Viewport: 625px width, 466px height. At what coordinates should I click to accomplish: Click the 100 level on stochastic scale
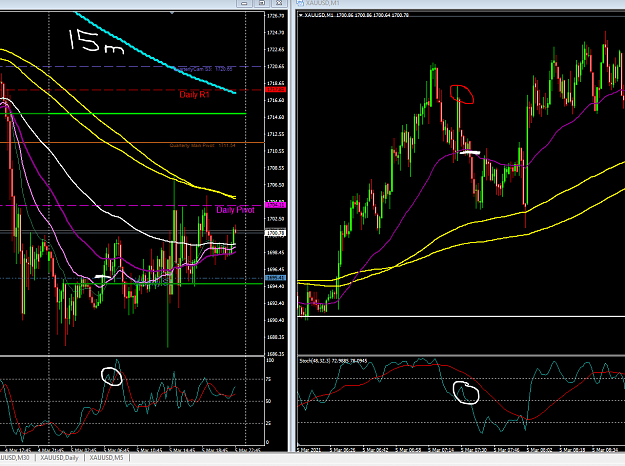[270, 360]
